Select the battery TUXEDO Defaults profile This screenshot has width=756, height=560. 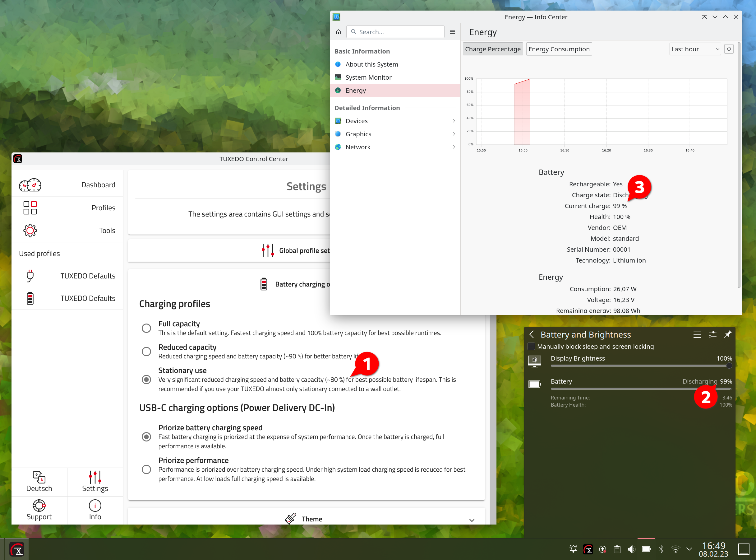(x=30, y=298)
